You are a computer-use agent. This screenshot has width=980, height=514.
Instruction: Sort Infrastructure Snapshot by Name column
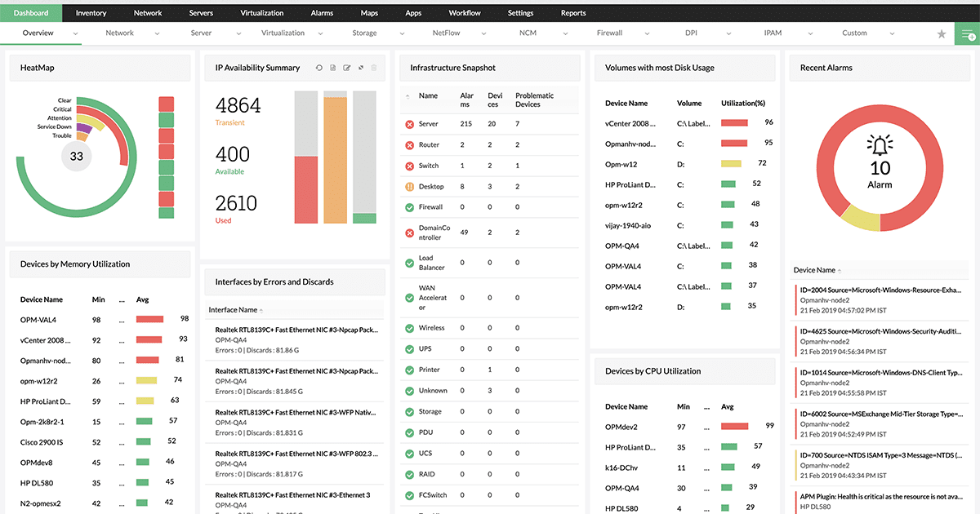(428, 95)
